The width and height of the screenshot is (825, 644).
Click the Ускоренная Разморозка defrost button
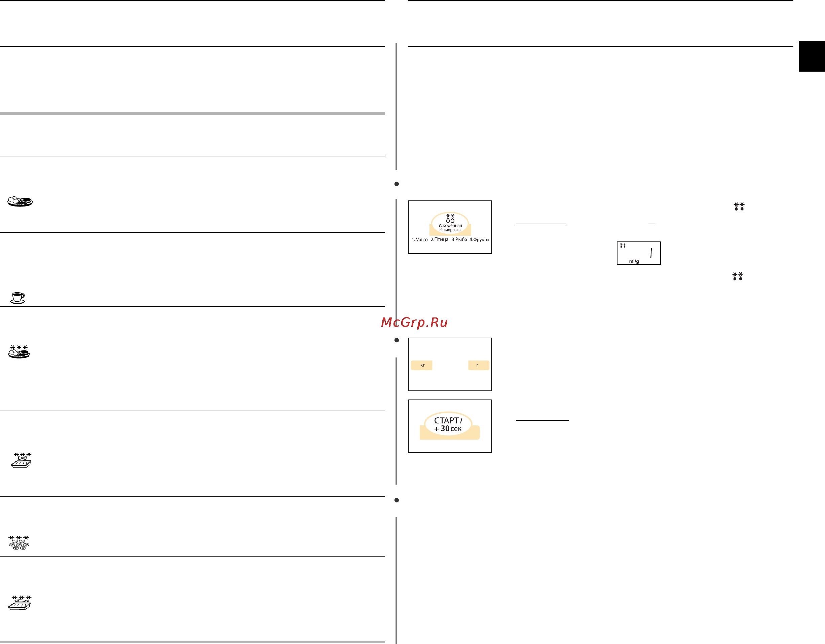click(450, 224)
